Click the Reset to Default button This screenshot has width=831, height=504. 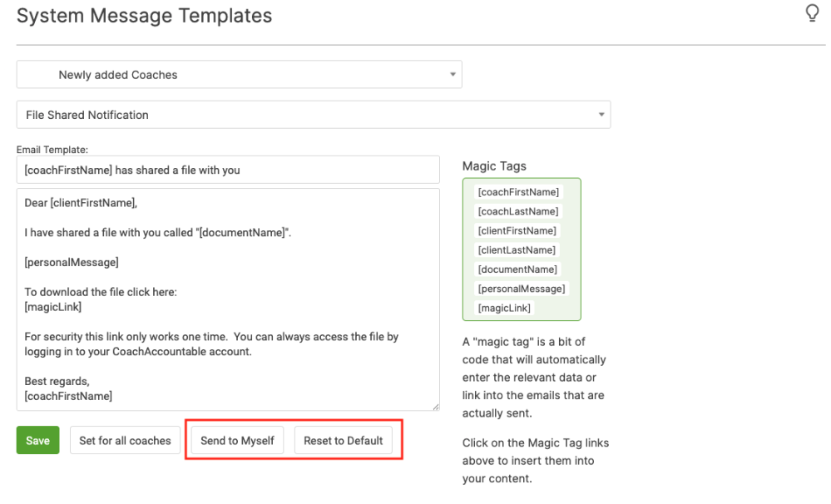pos(343,441)
